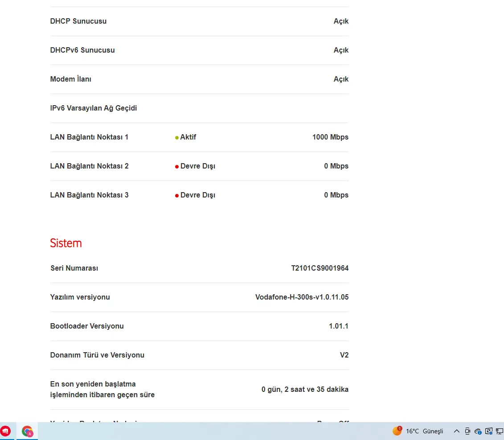The height and width of the screenshot is (440, 504).
Task: Select the 'Bootloader Versiyonu' label
Action: point(87,326)
